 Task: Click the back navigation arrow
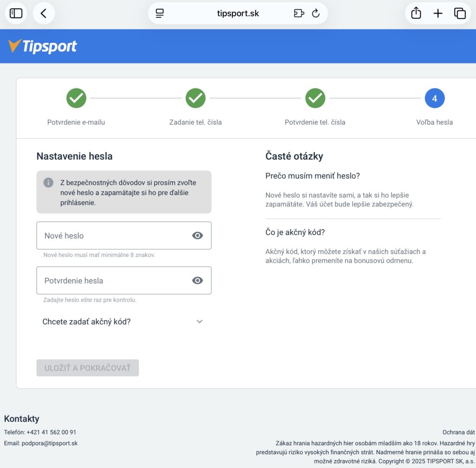[44, 13]
